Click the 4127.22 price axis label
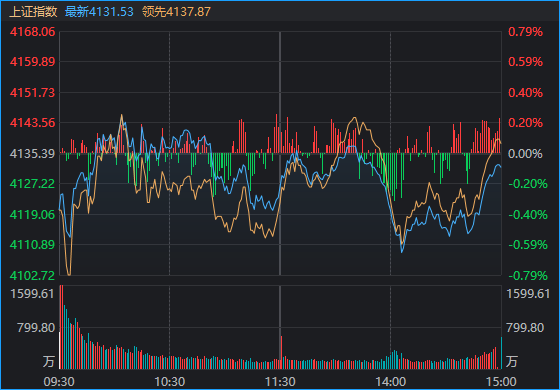The height and width of the screenshot is (390, 560). [33, 184]
